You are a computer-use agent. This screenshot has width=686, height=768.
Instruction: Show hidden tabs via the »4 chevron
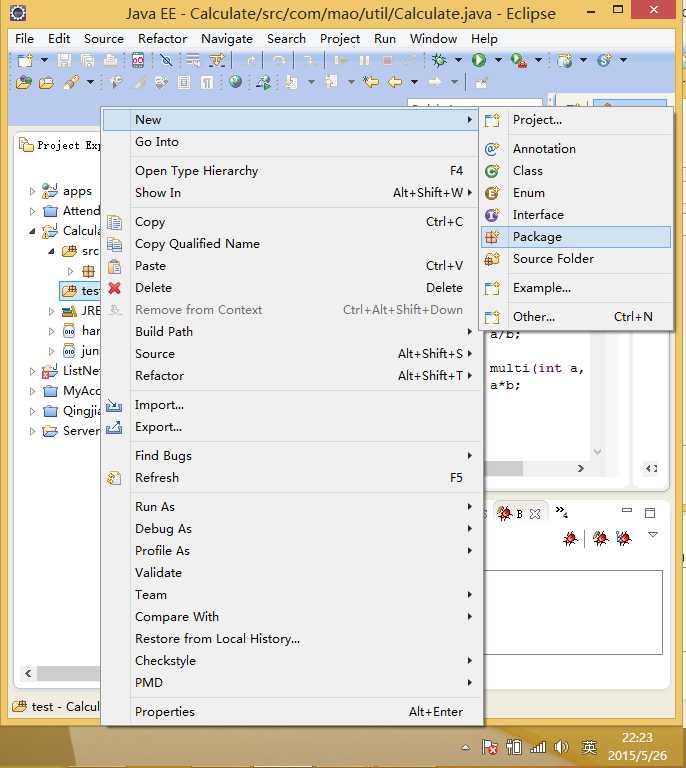[562, 512]
